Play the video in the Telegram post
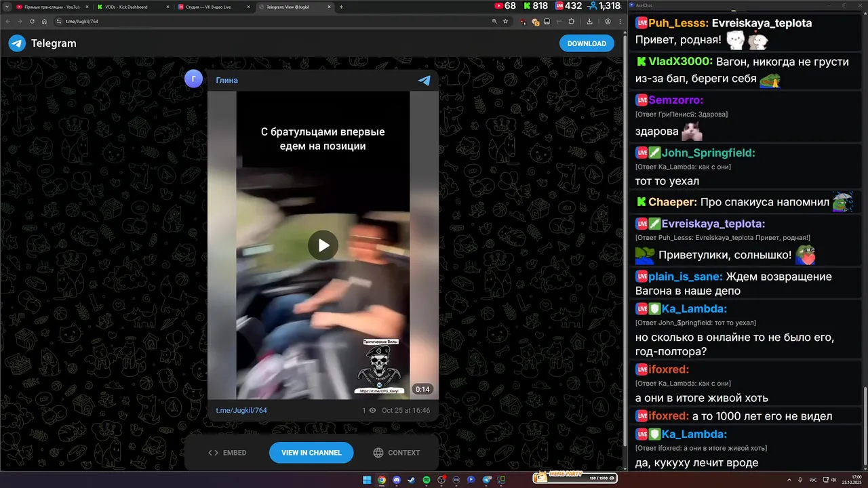Viewport: 868px width, 488px height. coord(323,245)
